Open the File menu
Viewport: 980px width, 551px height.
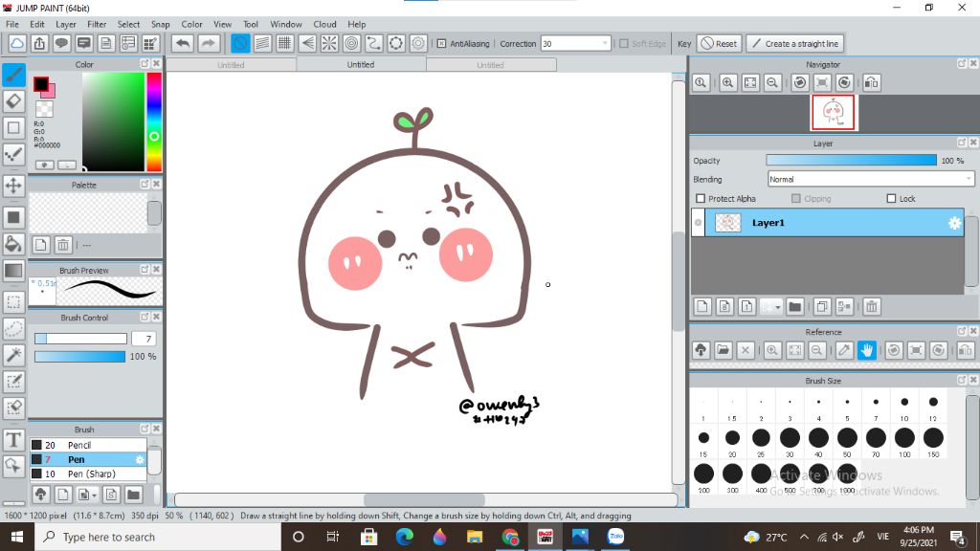click(12, 24)
